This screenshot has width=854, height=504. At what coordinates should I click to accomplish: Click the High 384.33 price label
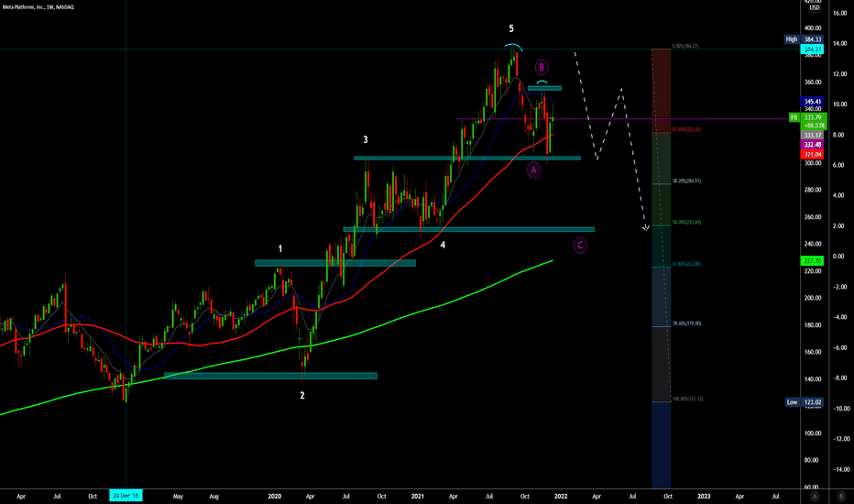[804, 39]
